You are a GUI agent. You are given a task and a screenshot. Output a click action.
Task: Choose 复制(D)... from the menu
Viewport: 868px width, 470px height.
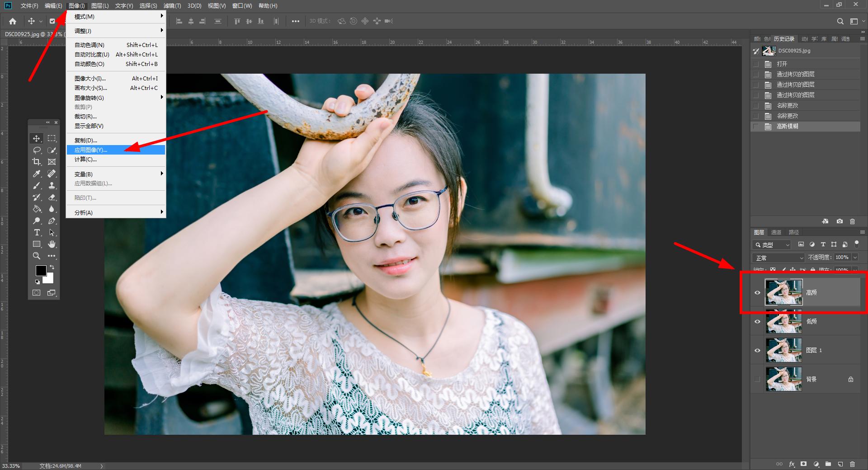116,140
